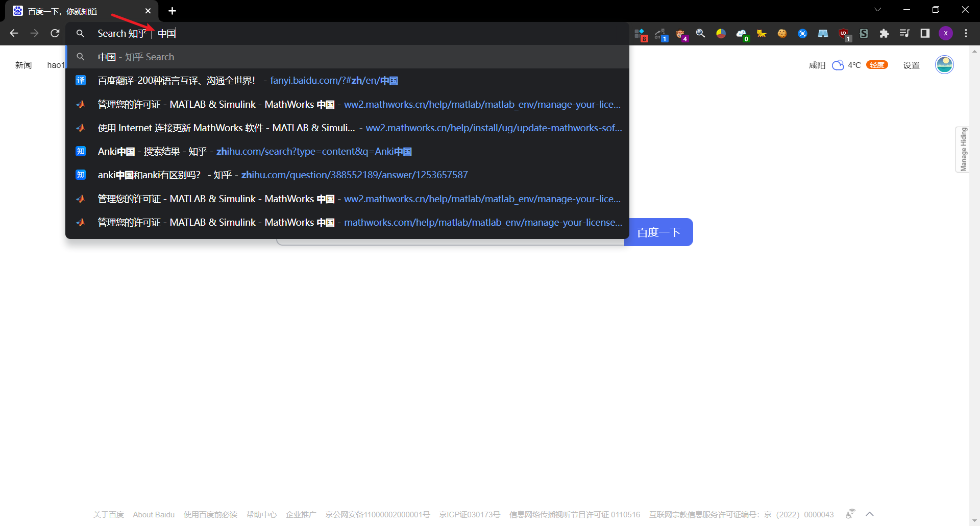
Task: Select the 百度翻译 fanyi.baidu.com suggestion
Action: pyautogui.click(x=347, y=80)
